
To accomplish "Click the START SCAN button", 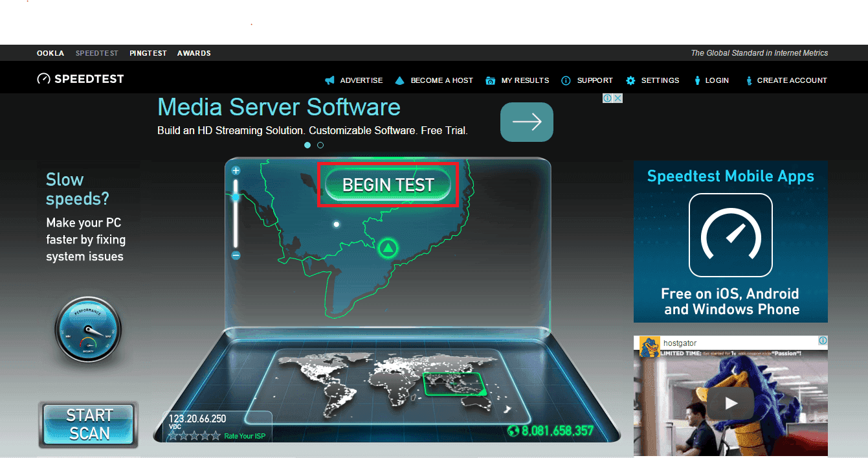I will tap(89, 424).
